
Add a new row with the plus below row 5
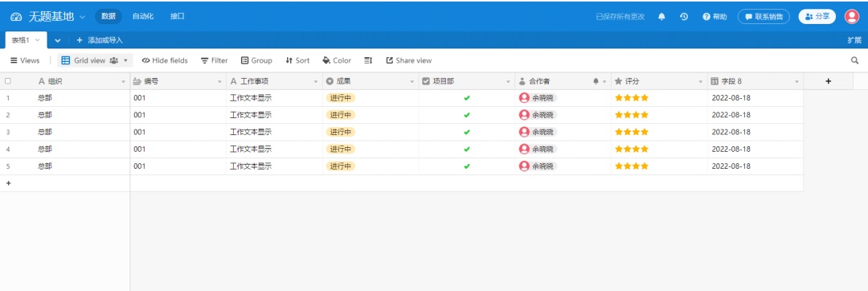click(x=8, y=182)
